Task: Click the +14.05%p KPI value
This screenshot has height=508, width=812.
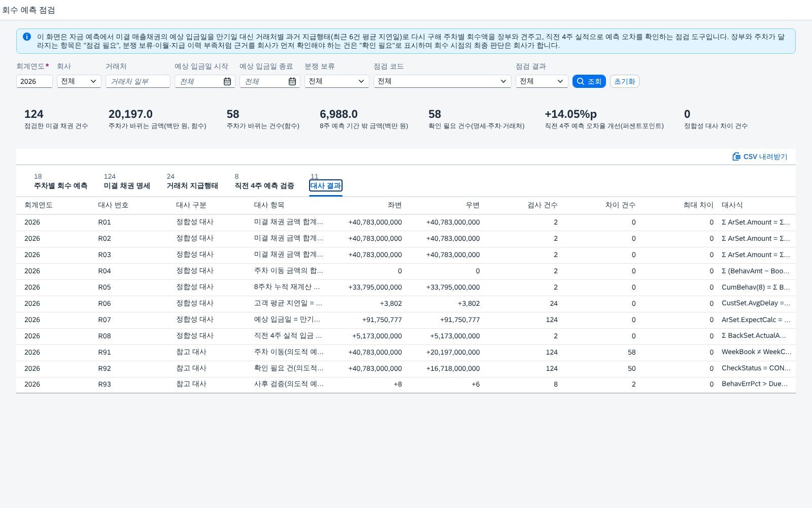Action: 570,114
